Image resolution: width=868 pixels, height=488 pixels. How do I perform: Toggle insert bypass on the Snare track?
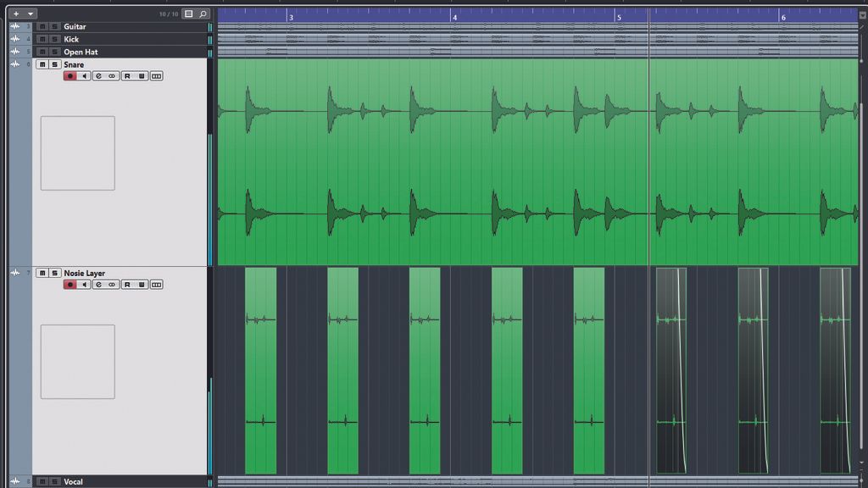pyautogui.click(x=111, y=75)
